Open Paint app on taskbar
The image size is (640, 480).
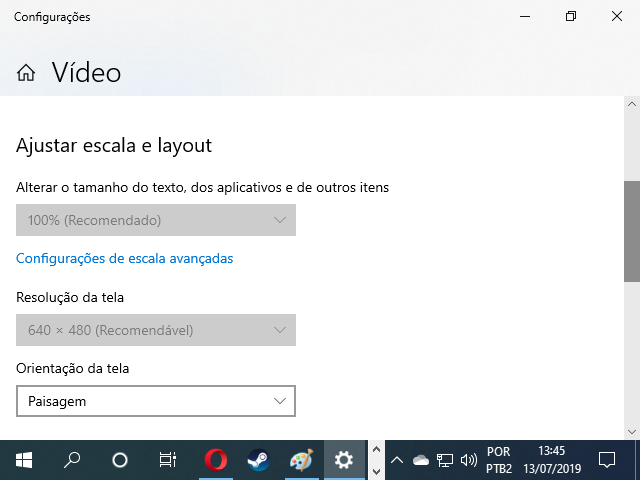pyautogui.click(x=301, y=460)
